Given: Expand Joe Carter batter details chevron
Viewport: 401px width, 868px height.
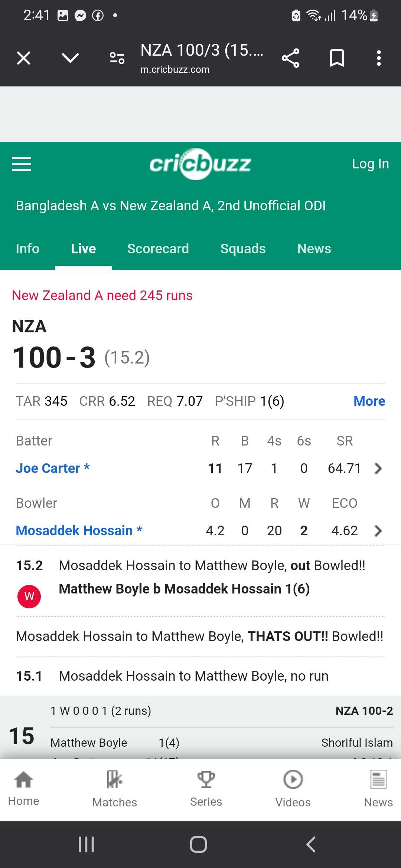Looking at the screenshot, I should (x=378, y=468).
